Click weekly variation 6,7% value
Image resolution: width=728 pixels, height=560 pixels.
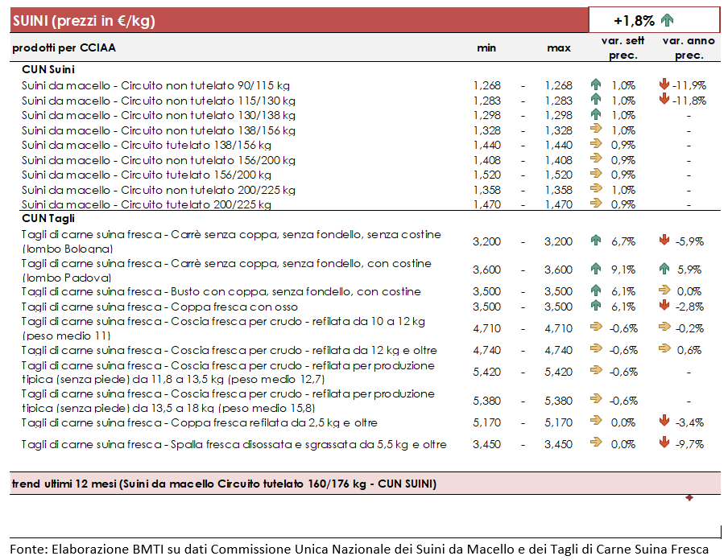pyautogui.click(x=623, y=241)
